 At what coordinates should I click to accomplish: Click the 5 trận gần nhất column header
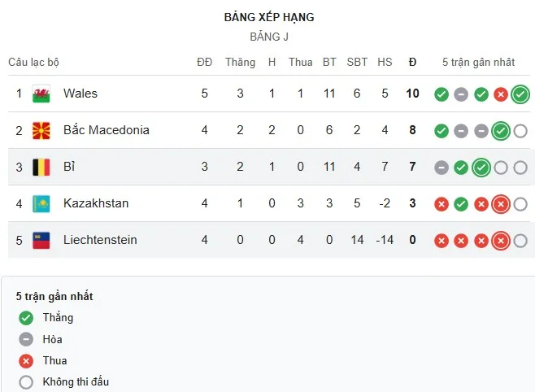click(x=478, y=62)
